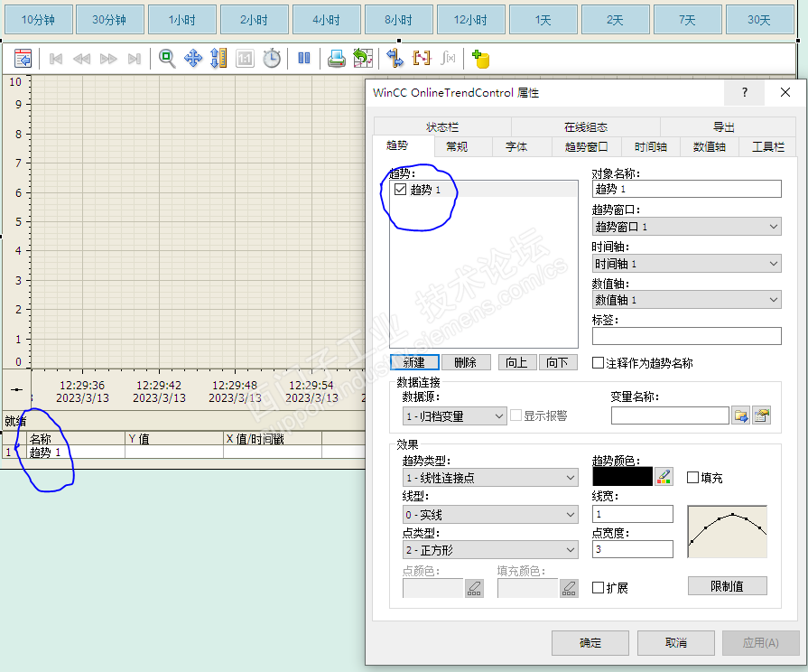Screen dimensions: 808x672
Task: Open the 趋势窗口 dropdown
Action: tap(687, 227)
